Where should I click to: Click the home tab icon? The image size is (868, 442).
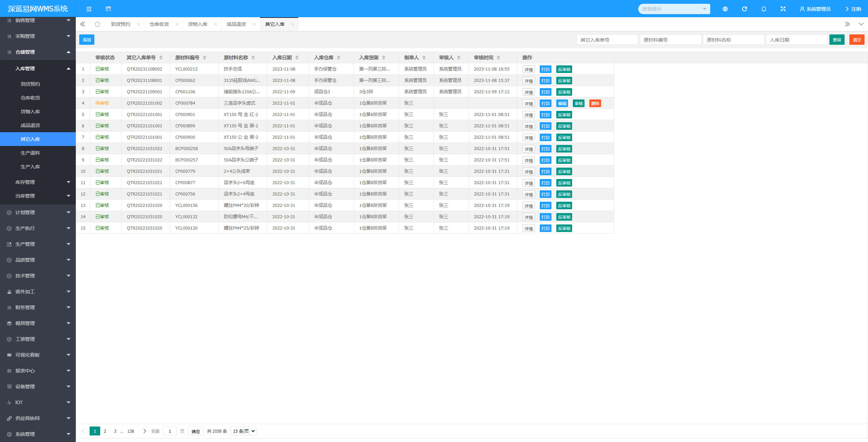coord(97,24)
